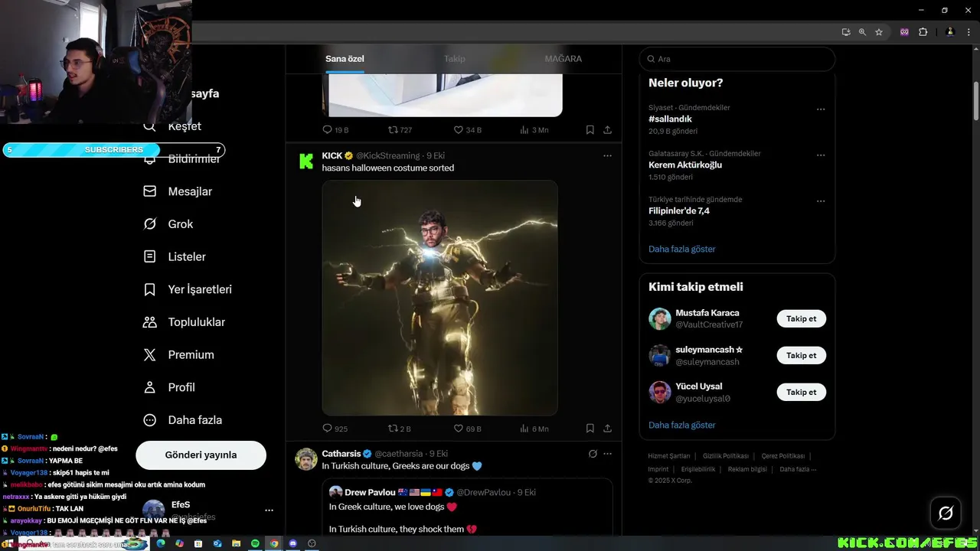
Task: Open the Premium page
Action: pyautogui.click(x=178, y=355)
